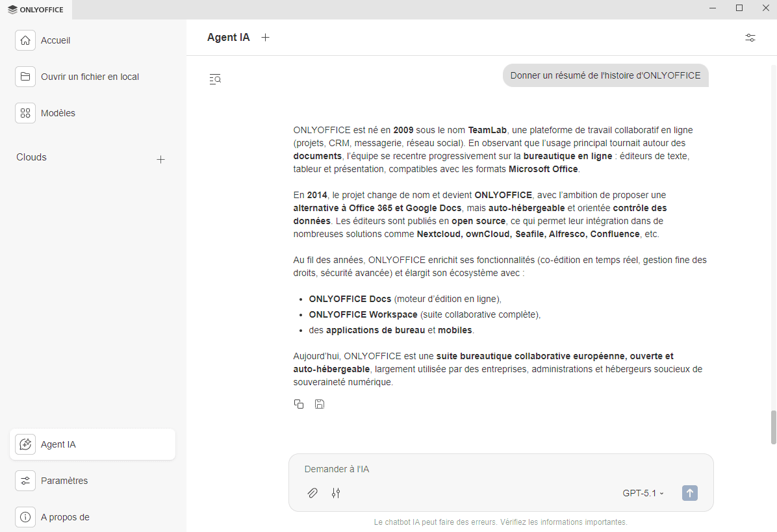The image size is (777, 532).
Task: Open the chat history search icon
Action: pyautogui.click(x=215, y=79)
